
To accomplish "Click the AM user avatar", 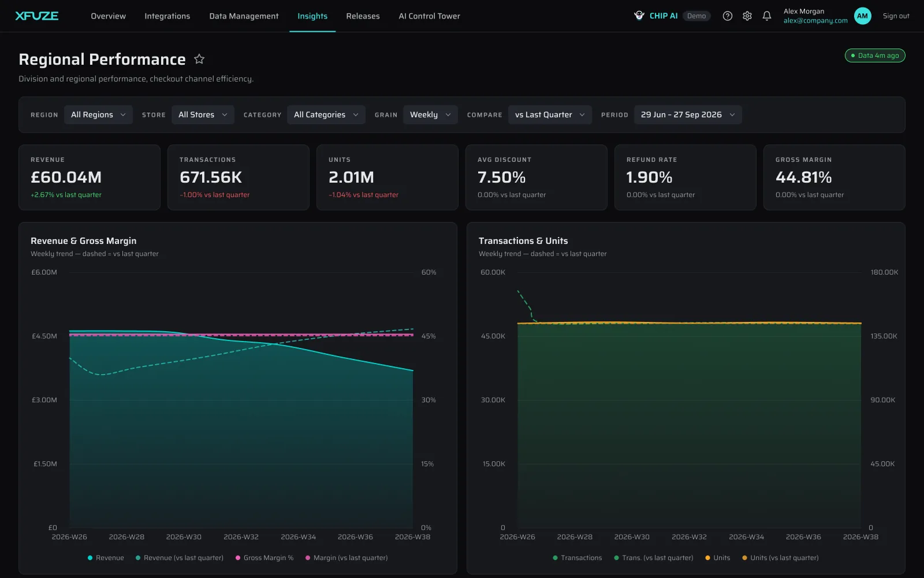I will (862, 16).
